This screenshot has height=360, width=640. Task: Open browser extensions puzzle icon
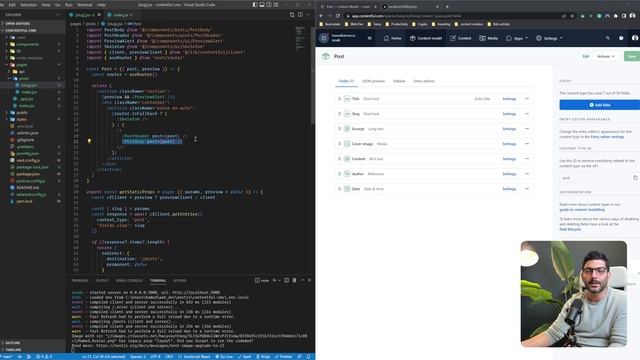[616, 16]
